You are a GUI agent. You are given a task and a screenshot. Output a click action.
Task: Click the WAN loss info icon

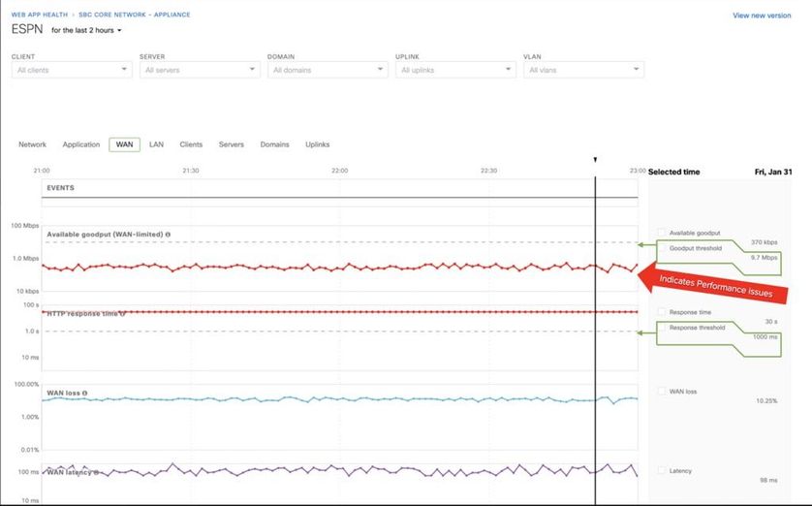pos(85,393)
